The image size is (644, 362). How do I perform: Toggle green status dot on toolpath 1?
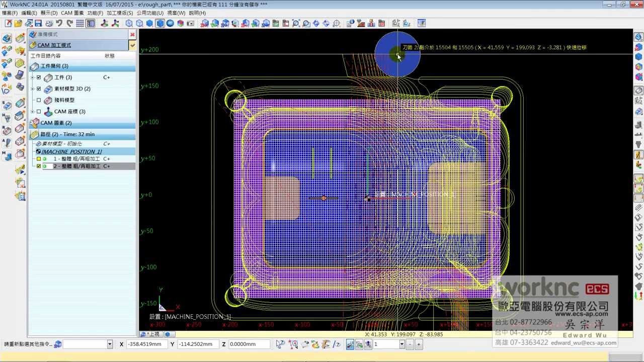click(45, 159)
